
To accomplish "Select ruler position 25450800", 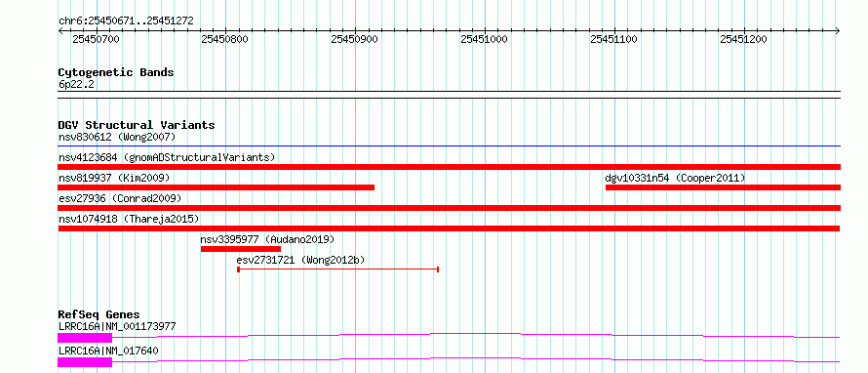I will pyautogui.click(x=225, y=39).
